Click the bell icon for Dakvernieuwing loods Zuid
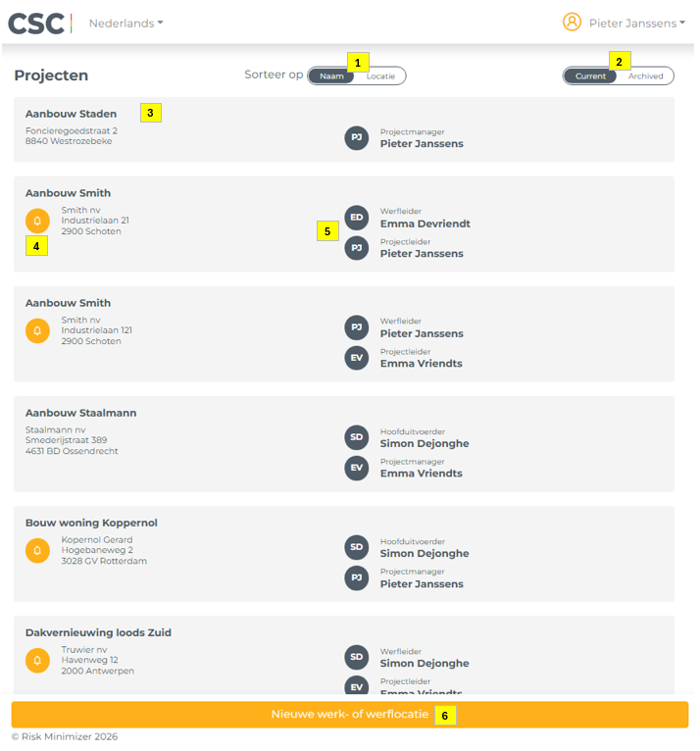Image resolution: width=700 pixels, height=751 pixels. point(37,660)
